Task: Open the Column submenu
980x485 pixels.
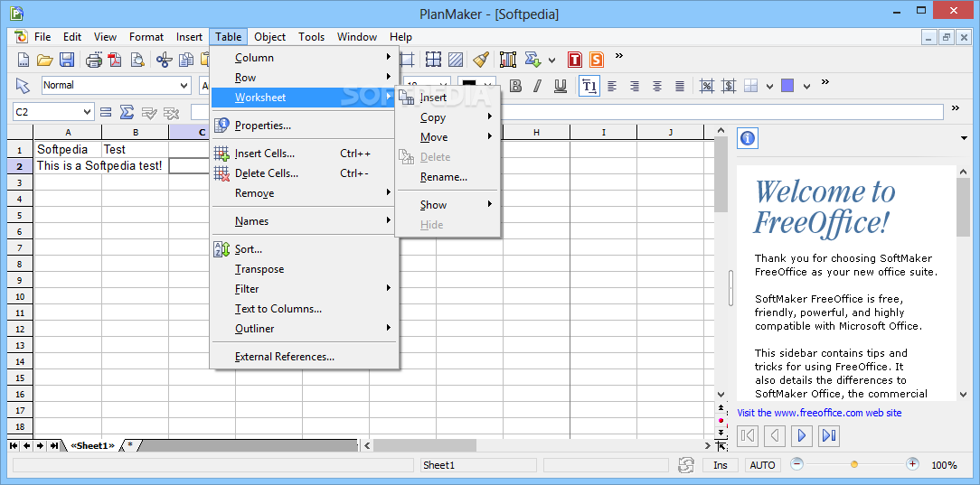Action: 305,58
